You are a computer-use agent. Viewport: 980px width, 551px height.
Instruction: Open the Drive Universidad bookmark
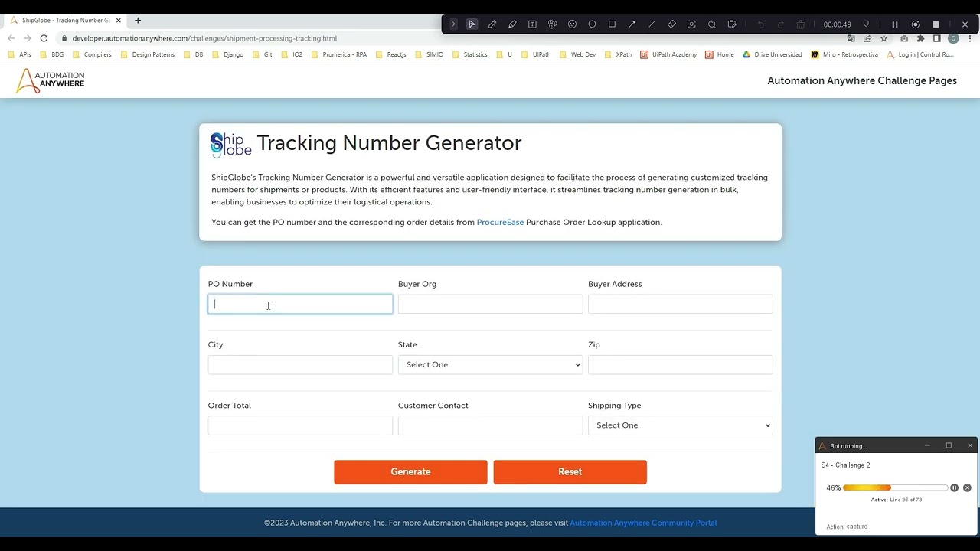772,55
